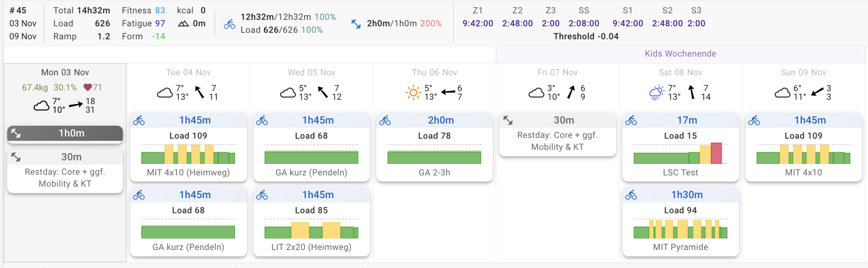Click the bike icon on Saturday LSC Test
The image size is (868, 268).
[631, 121]
